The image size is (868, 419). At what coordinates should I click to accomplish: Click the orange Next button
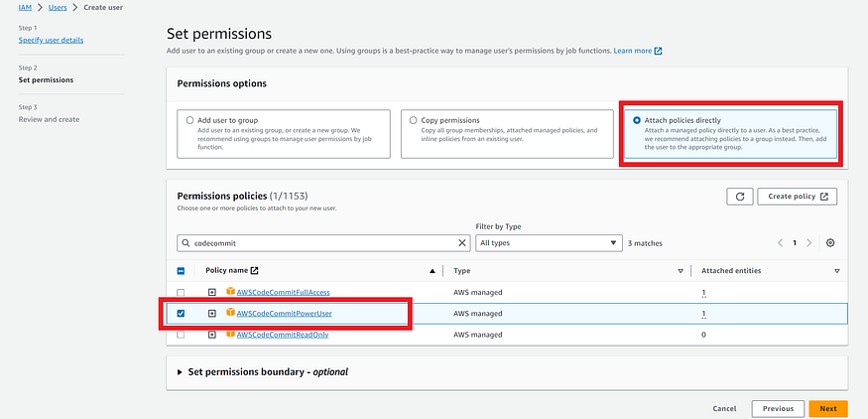828,408
